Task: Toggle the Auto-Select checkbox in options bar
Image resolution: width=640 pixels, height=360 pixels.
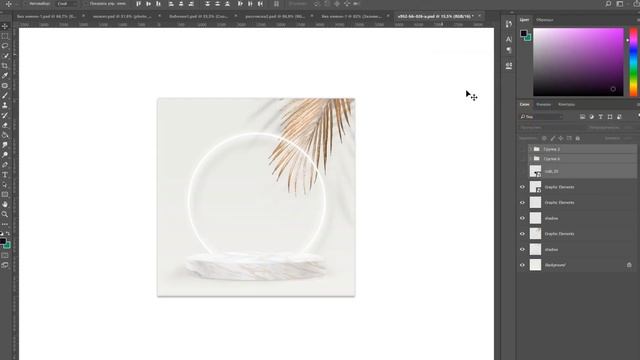Action: pos(26,4)
